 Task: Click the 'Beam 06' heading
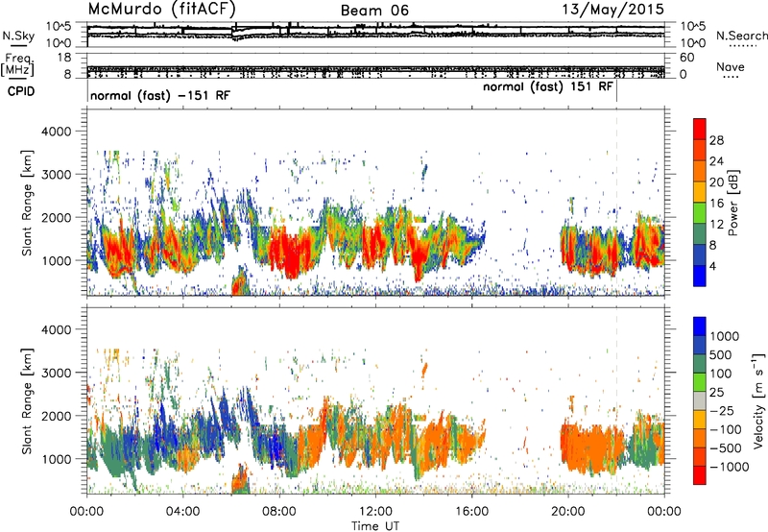tap(374, 11)
